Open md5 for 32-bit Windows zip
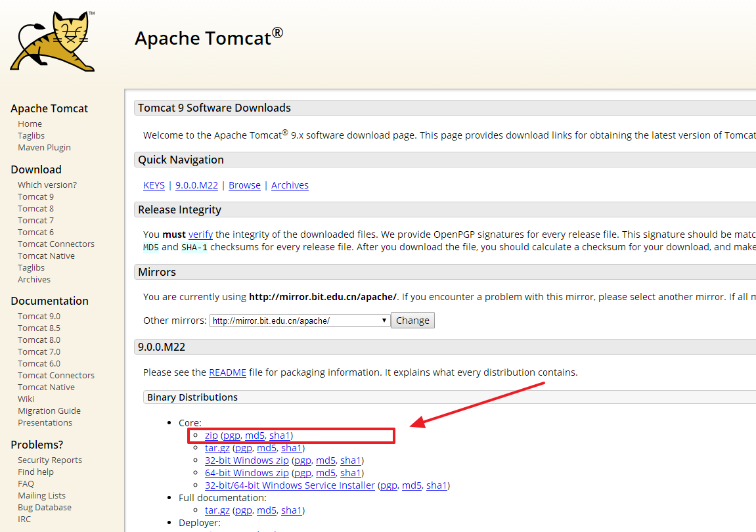 (x=326, y=460)
